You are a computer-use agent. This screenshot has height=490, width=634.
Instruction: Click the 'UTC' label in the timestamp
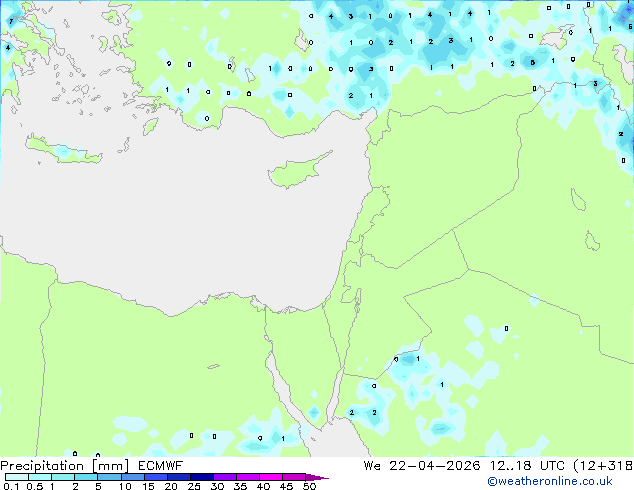click(552, 466)
